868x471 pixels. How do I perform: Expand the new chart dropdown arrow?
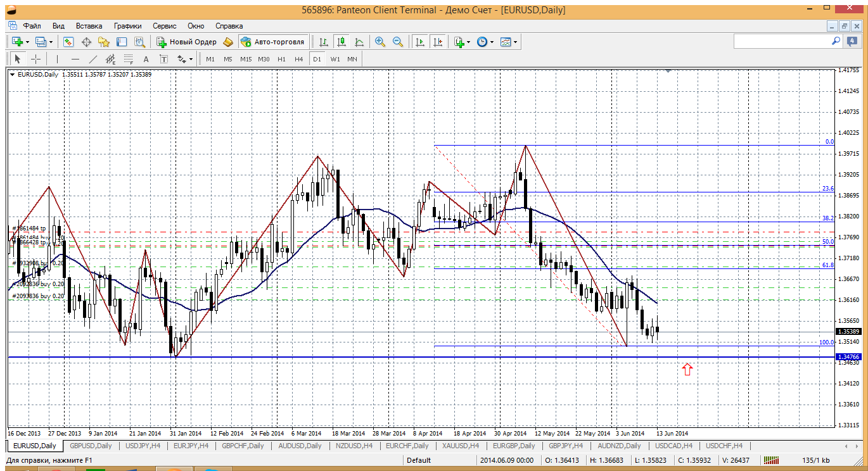tap(27, 42)
